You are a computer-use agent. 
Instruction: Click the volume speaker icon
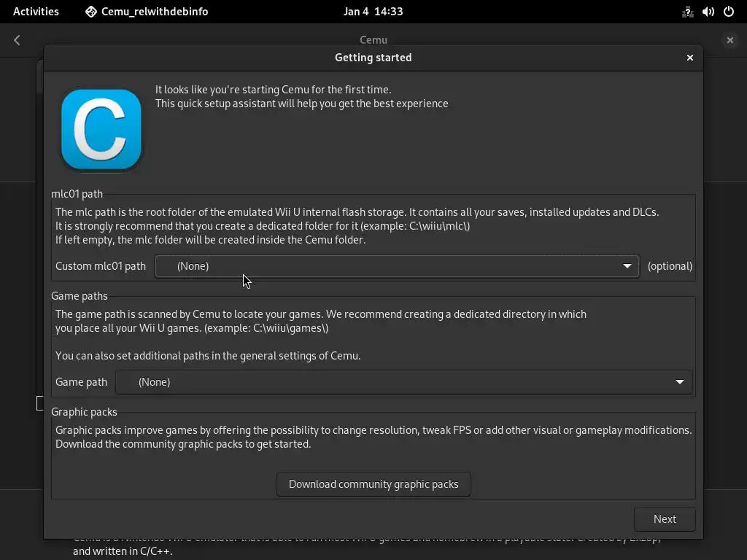click(708, 12)
